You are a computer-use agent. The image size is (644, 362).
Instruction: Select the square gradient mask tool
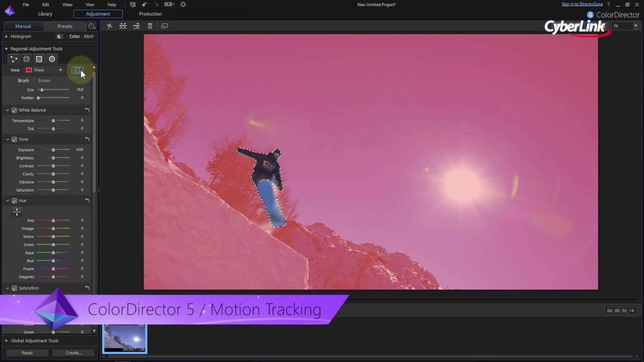39,59
